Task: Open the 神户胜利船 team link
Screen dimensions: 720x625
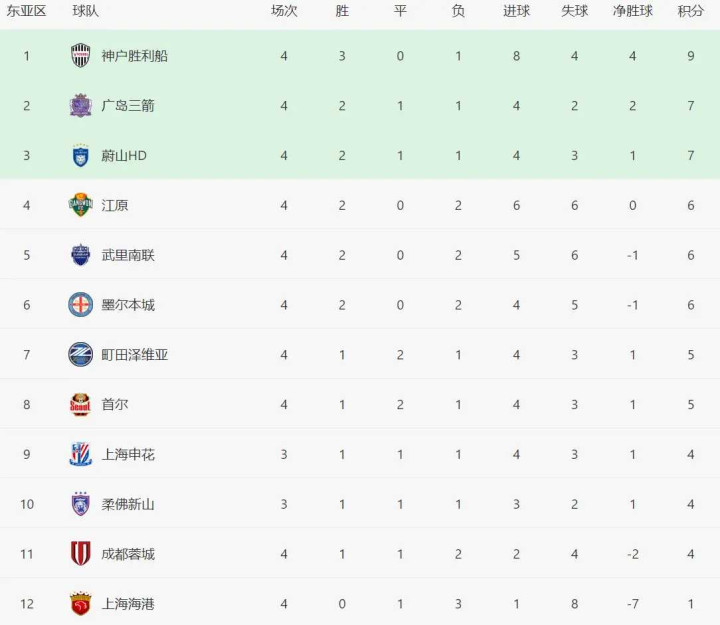Action: 134,56
